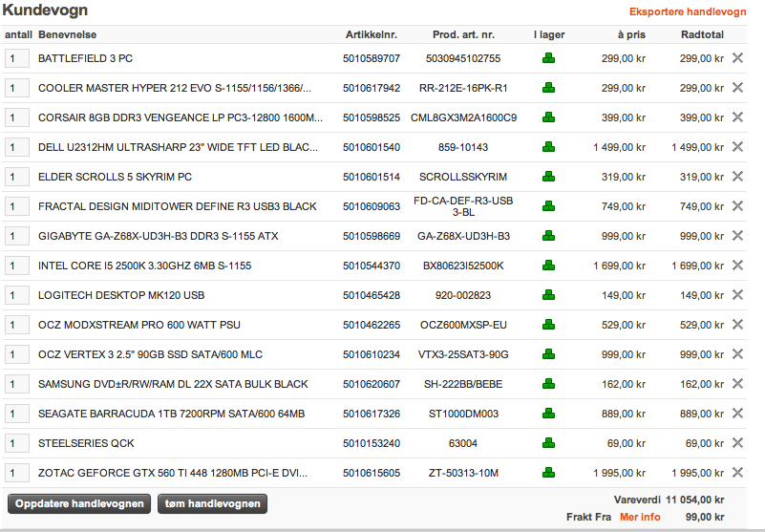This screenshot has width=765, height=532.
Task: Click the Prod. art. nr. column header
Action: coord(463,34)
